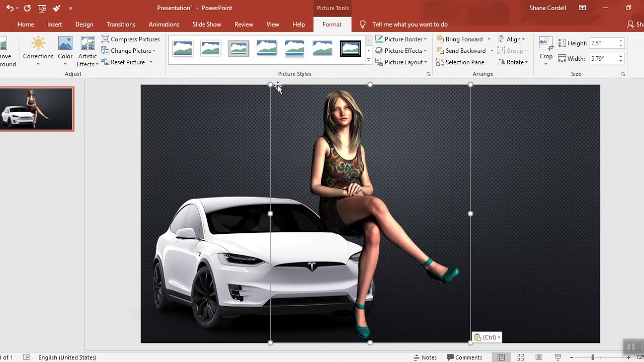Open the Align dropdown
This screenshot has width=644, height=362.
(x=511, y=39)
